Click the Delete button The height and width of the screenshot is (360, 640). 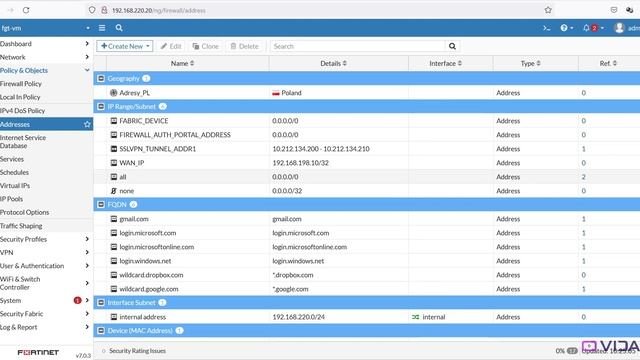tap(244, 46)
